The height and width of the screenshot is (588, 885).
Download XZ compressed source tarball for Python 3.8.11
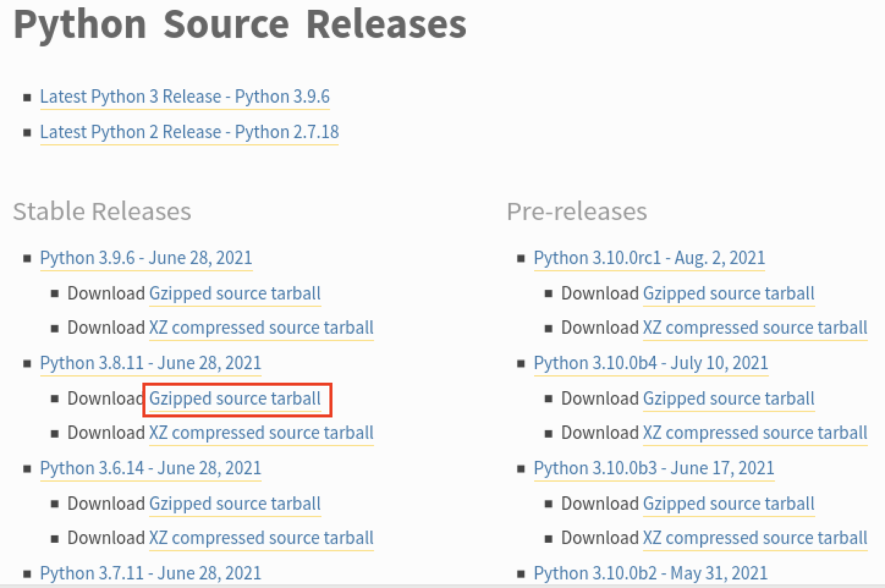point(261,433)
